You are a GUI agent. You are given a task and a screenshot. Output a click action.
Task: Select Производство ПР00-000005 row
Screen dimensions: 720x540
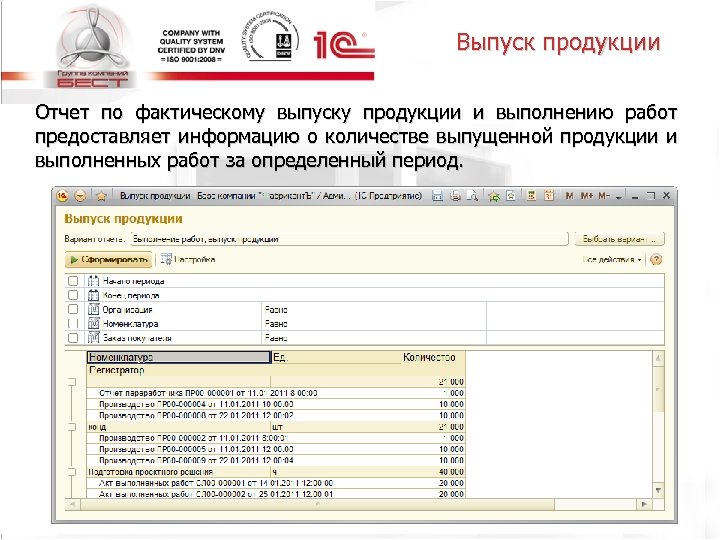coord(276,449)
